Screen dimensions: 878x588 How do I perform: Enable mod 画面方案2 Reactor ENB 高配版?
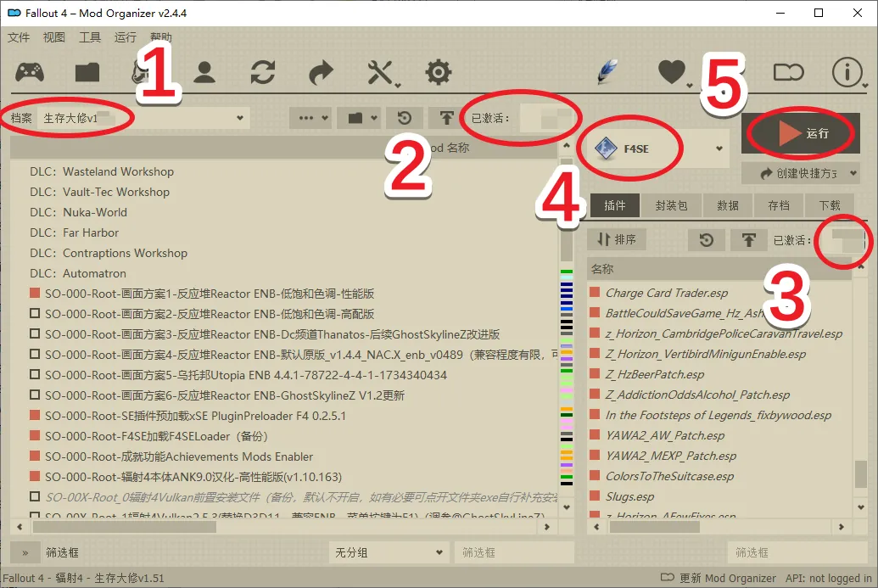click(35, 314)
